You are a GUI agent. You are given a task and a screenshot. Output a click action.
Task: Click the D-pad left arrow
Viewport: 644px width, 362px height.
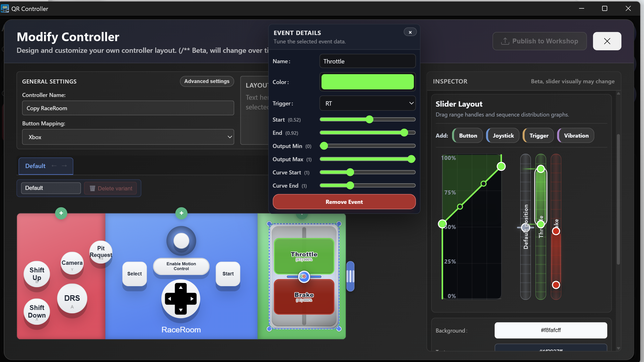pyautogui.click(x=169, y=299)
